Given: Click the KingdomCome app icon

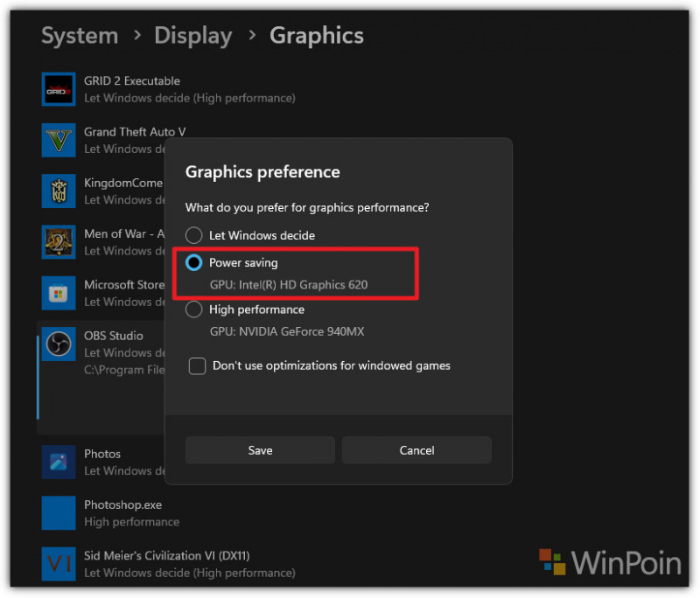Looking at the screenshot, I should pyautogui.click(x=59, y=191).
